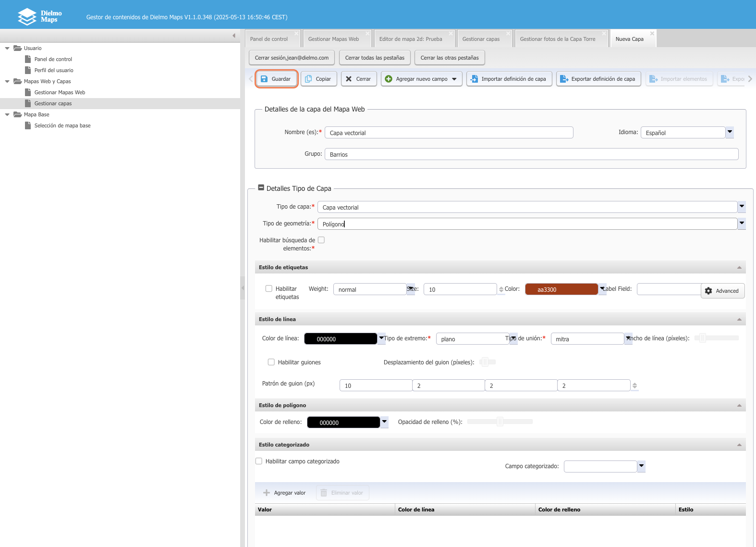
Task: Open Tipo de geometría dropdown arrow
Action: point(742,224)
